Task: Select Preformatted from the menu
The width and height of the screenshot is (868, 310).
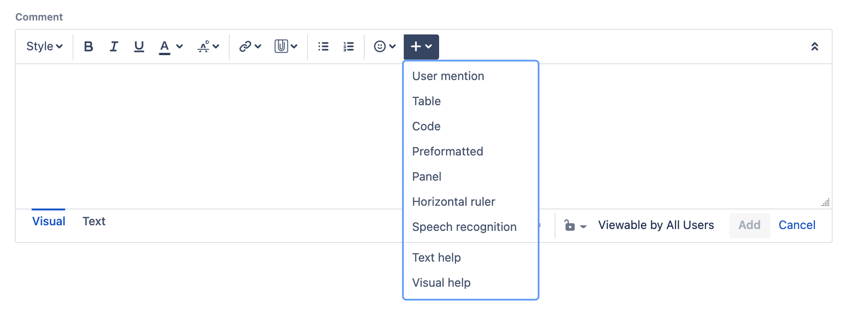Action: tap(471, 151)
